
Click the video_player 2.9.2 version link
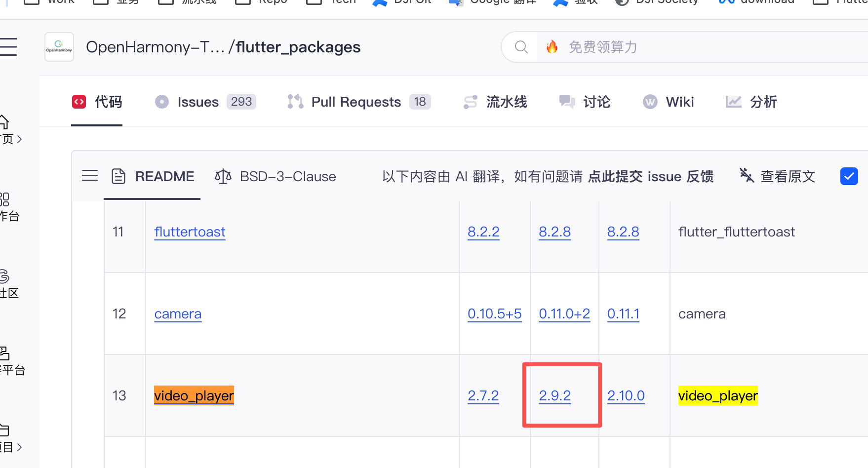click(554, 396)
